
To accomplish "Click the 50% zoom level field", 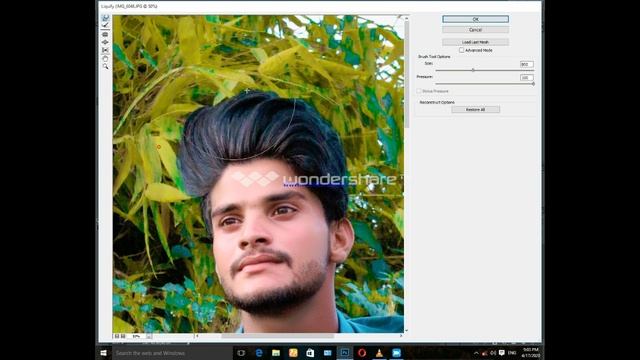I will click(136, 336).
